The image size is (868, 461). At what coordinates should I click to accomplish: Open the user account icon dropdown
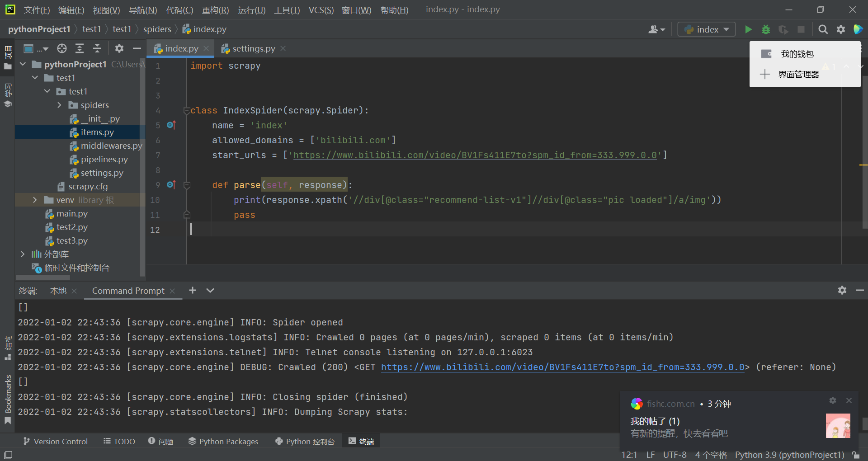click(656, 29)
